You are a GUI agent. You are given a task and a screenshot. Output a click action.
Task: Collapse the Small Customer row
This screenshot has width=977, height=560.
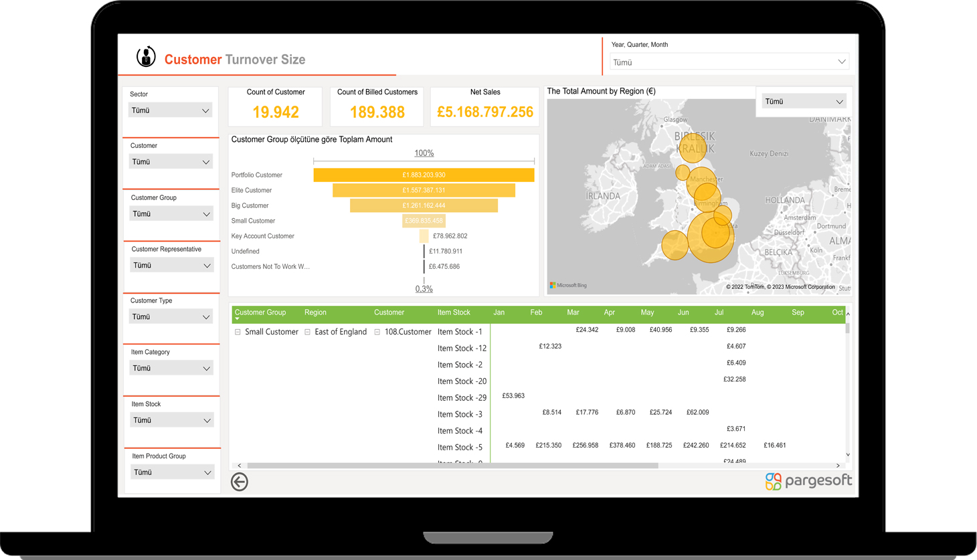(238, 332)
